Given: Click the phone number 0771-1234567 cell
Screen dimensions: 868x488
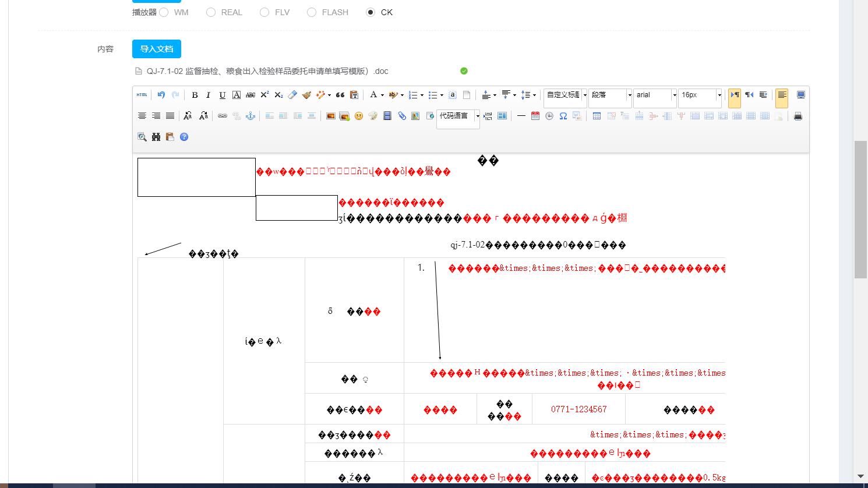Looking at the screenshot, I should click(578, 409).
